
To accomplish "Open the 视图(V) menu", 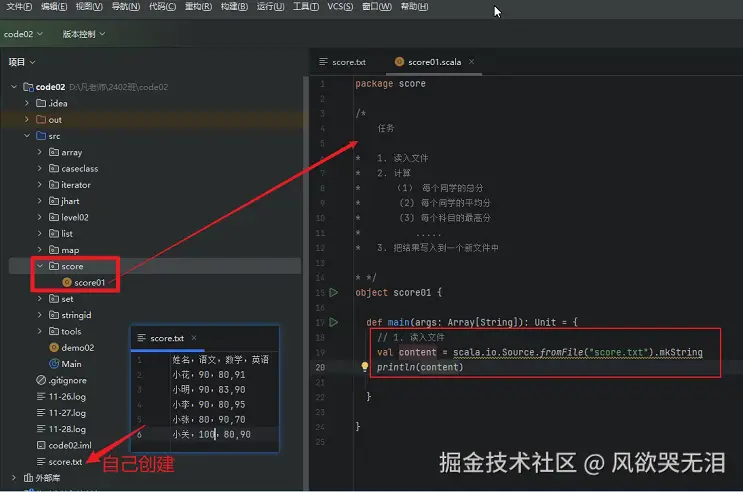I will coord(89,7).
